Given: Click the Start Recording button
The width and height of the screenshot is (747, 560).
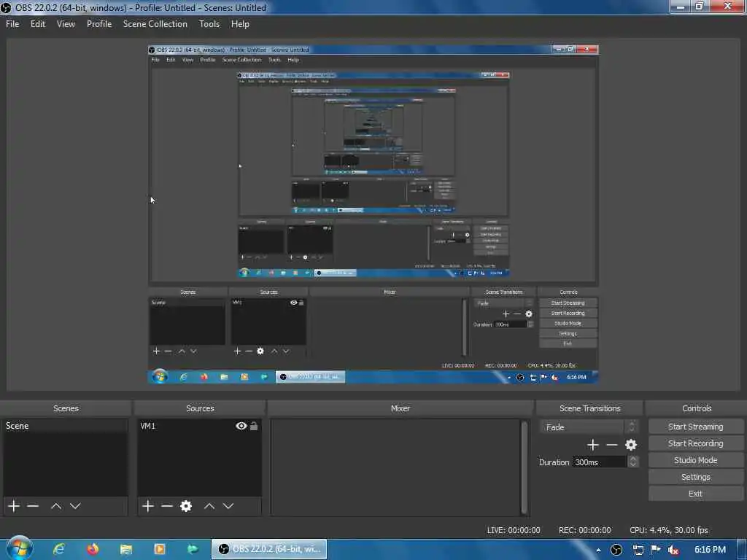Looking at the screenshot, I should click(695, 443).
